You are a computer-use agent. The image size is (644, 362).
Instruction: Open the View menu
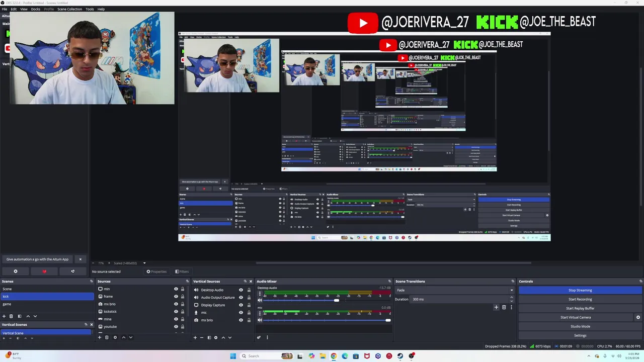pos(24,9)
